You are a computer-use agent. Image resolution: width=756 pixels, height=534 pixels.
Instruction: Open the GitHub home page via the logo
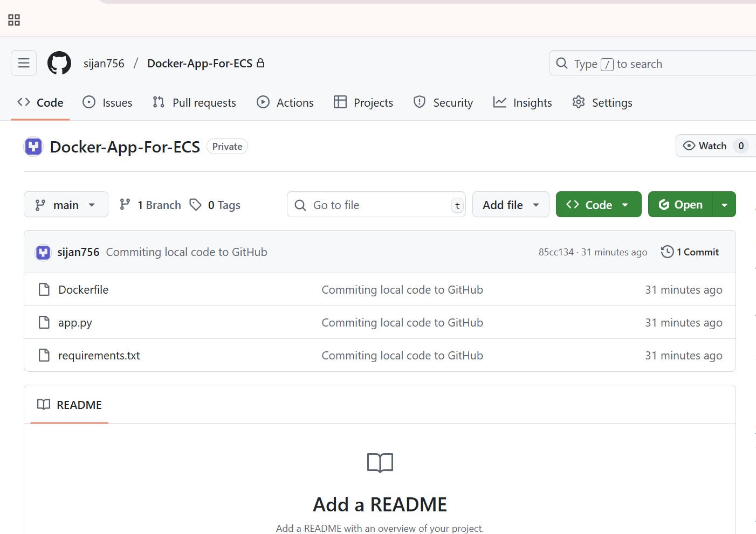(x=59, y=63)
